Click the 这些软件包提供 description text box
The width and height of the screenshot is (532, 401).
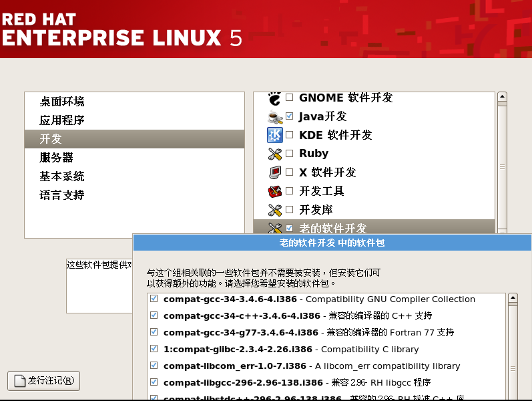[99, 286]
